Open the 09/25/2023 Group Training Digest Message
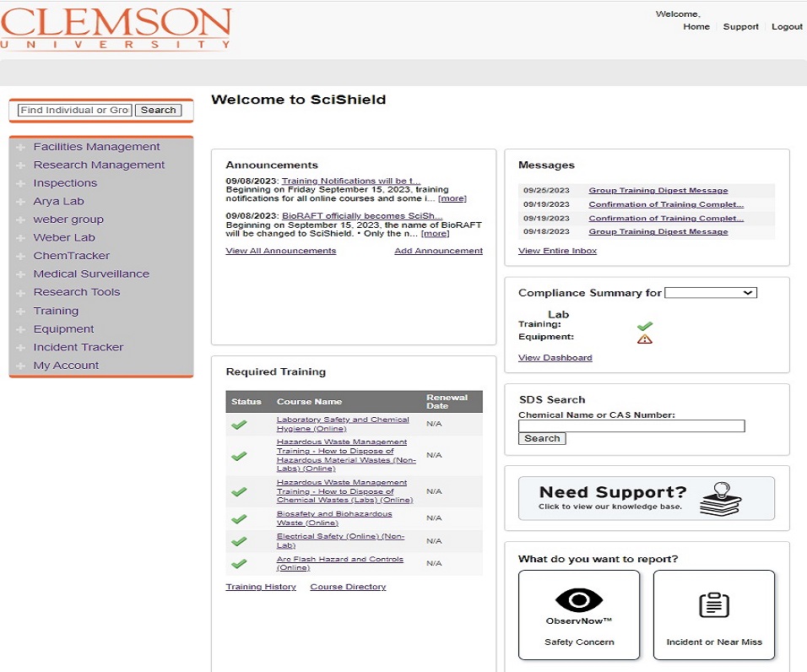This screenshot has height=672, width=807. click(x=658, y=191)
